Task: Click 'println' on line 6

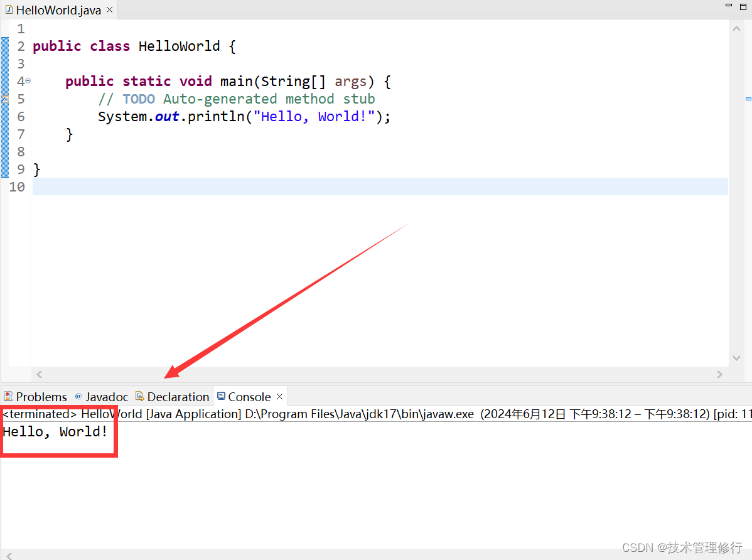Action: [216, 117]
